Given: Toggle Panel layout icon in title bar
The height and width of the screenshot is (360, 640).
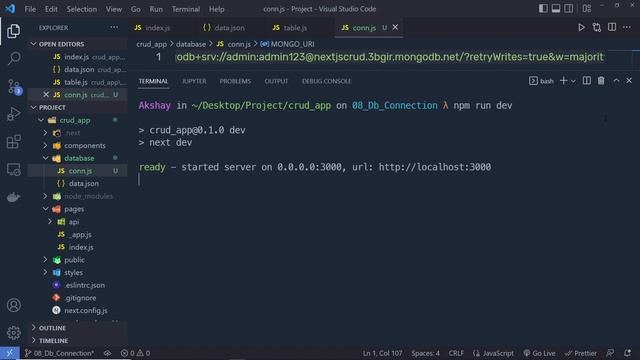Looking at the screenshot, I should click(x=556, y=9).
